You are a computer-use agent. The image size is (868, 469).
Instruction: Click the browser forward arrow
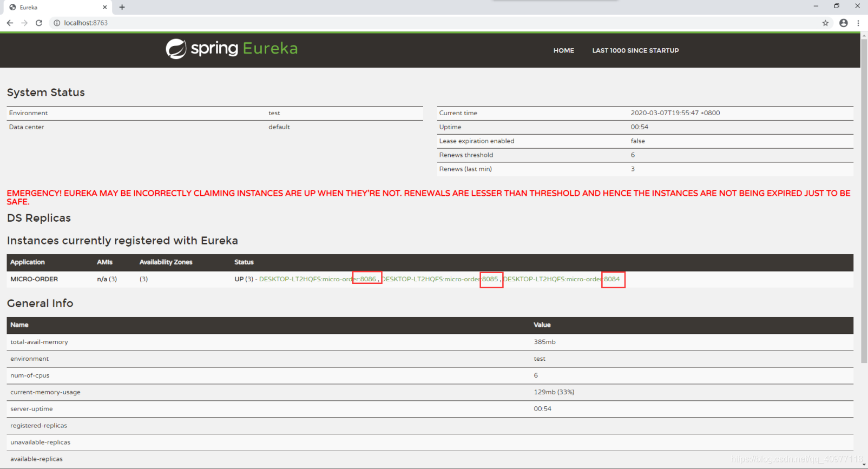point(24,23)
